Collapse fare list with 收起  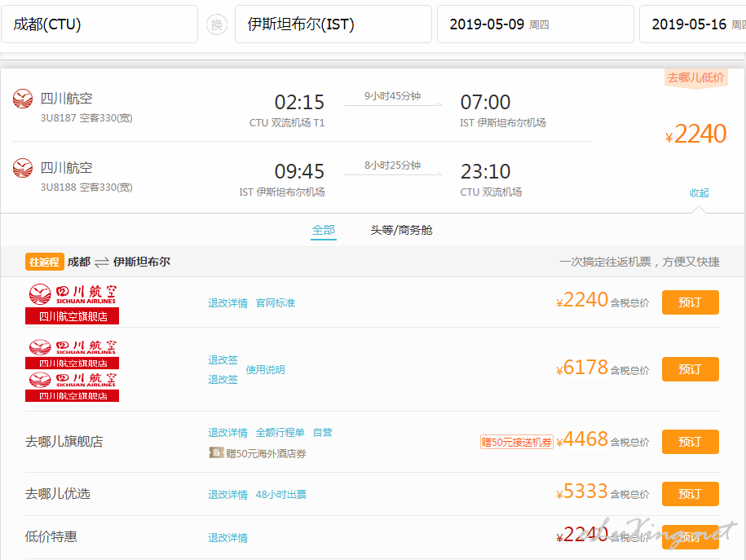(699, 192)
